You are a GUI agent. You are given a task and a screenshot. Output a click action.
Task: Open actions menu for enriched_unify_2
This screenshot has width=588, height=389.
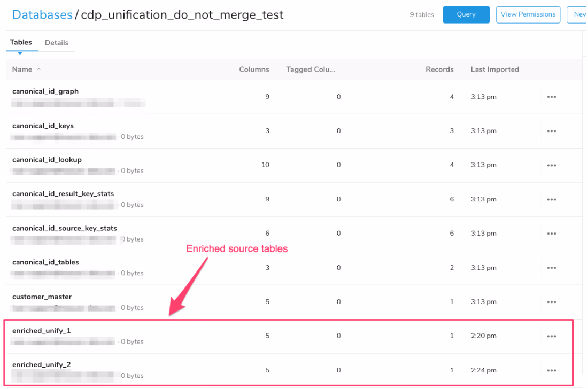click(552, 371)
